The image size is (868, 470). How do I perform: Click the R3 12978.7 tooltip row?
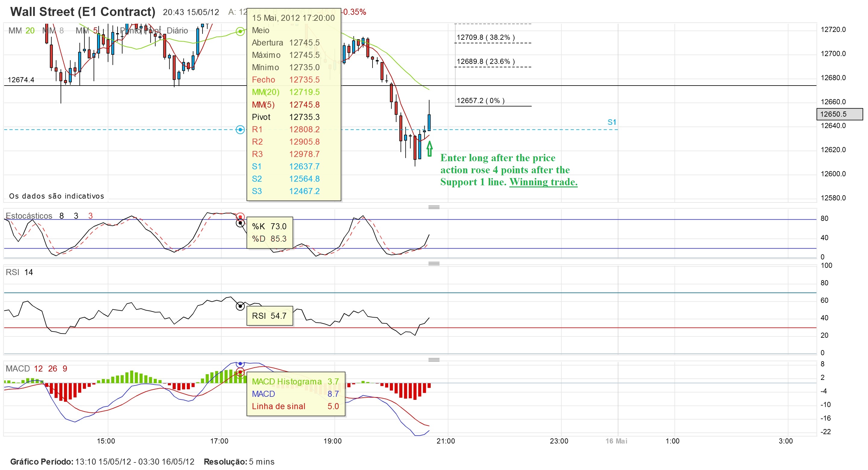(x=286, y=154)
